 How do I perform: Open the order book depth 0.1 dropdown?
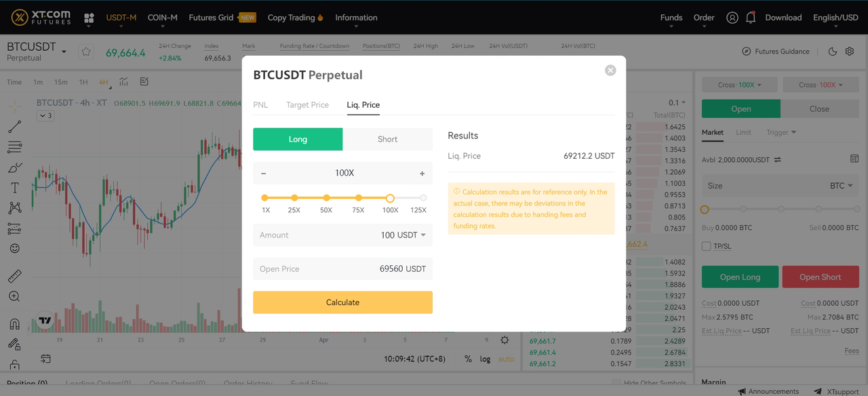tap(678, 103)
